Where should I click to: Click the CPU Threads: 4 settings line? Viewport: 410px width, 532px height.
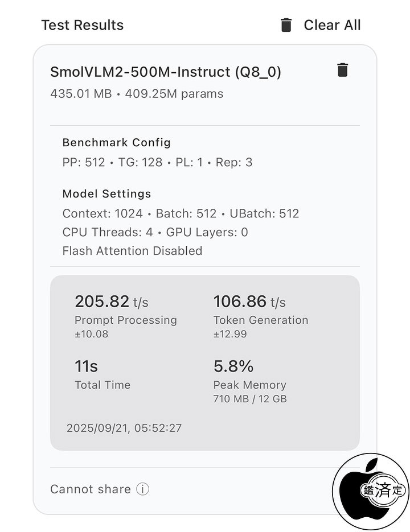155,232
